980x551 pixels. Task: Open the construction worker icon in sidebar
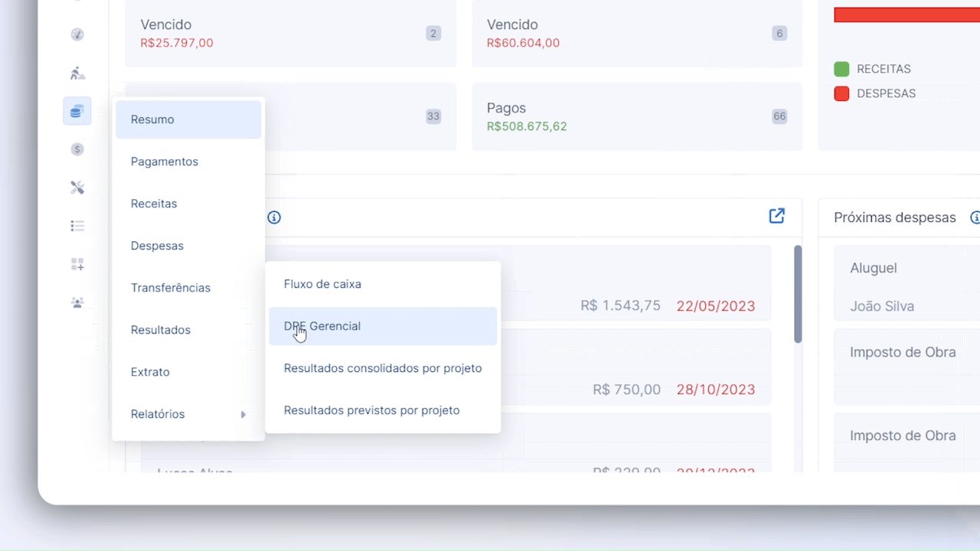[x=77, y=73]
